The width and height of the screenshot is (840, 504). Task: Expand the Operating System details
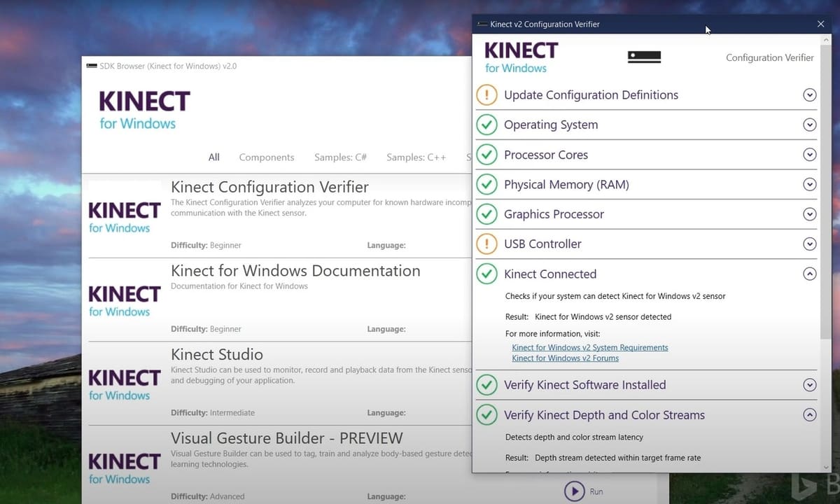coord(809,125)
